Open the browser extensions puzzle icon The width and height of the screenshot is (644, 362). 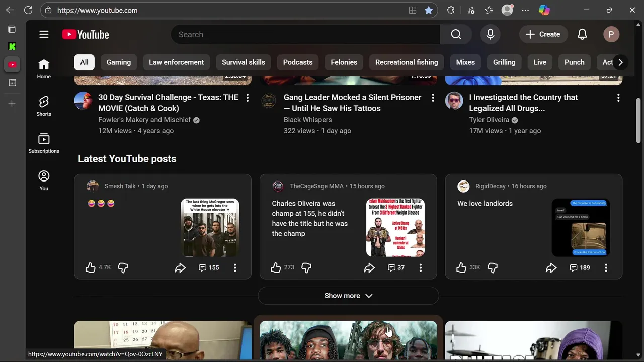(x=450, y=10)
